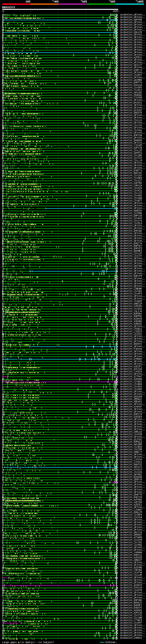Open hit label UniRef100_A6PV85
Image resolution: width=146 pixels, height=644 pixels.
click(131, 20)
